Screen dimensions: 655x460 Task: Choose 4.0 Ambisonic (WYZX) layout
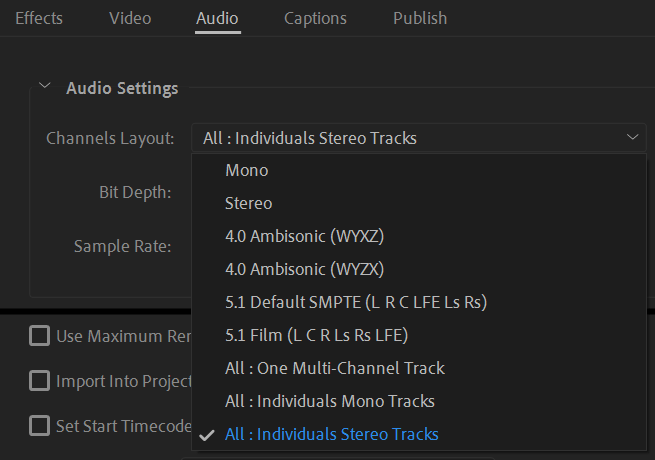coord(305,269)
